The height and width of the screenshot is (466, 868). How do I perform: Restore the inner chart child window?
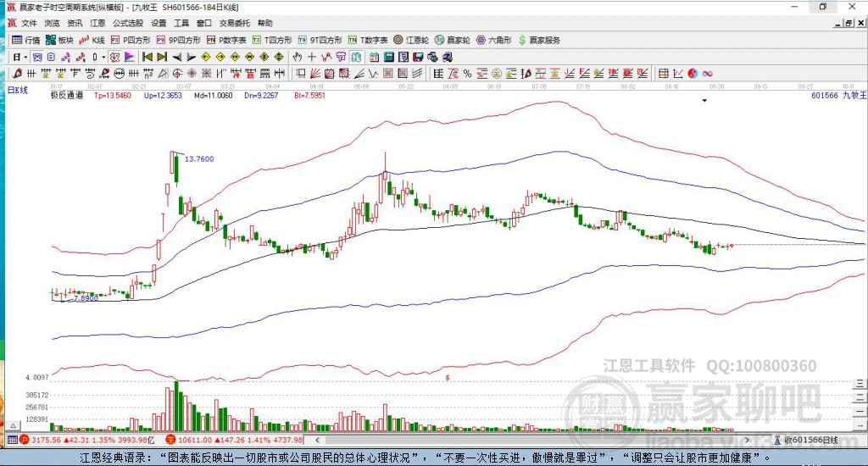pyautogui.click(x=849, y=23)
